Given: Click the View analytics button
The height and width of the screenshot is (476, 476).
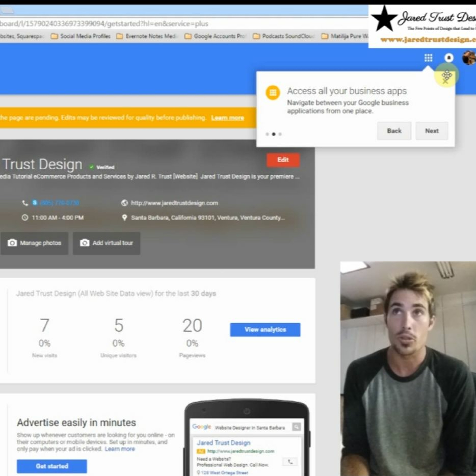Looking at the screenshot, I should pos(265,330).
